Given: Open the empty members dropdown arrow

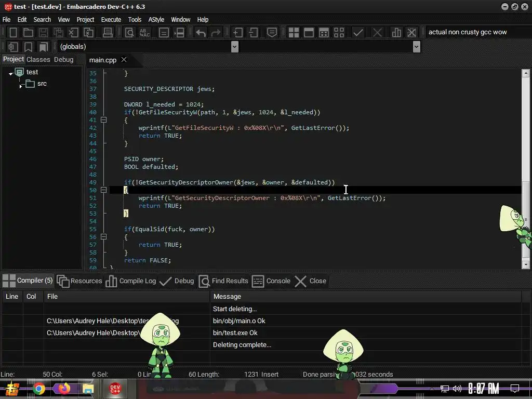Looking at the screenshot, I should 417,46.
